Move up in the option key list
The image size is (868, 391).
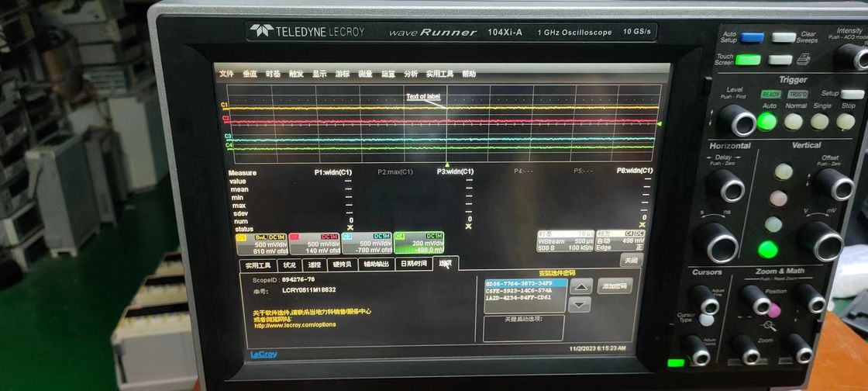click(x=580, y=286)
